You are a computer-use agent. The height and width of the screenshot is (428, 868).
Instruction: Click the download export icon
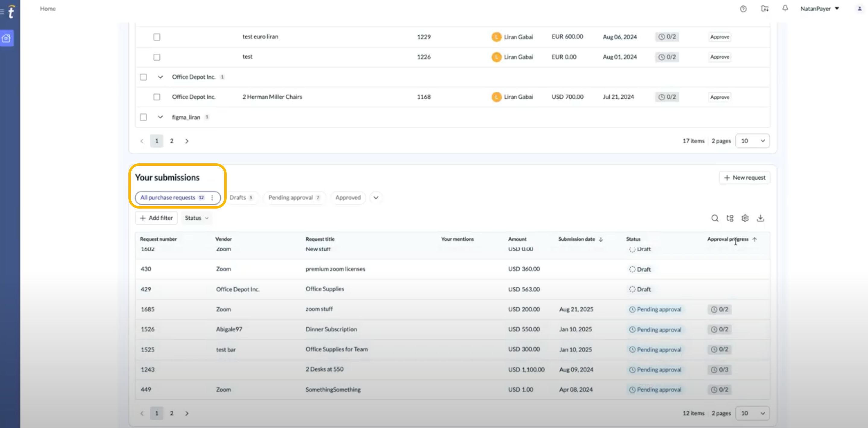pyautogui.click(x=760, y=218)
